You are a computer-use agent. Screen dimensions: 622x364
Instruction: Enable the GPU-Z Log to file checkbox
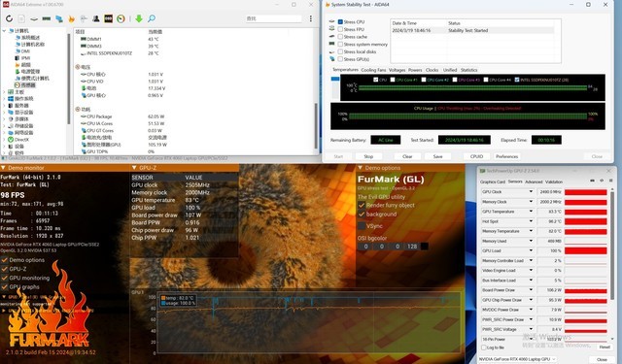[x=484, y=347]
